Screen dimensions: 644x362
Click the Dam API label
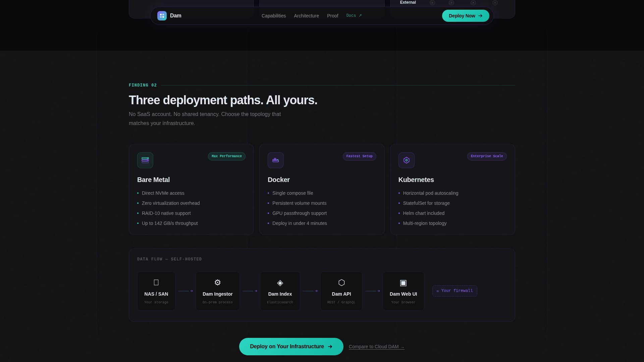click(341, 294)
